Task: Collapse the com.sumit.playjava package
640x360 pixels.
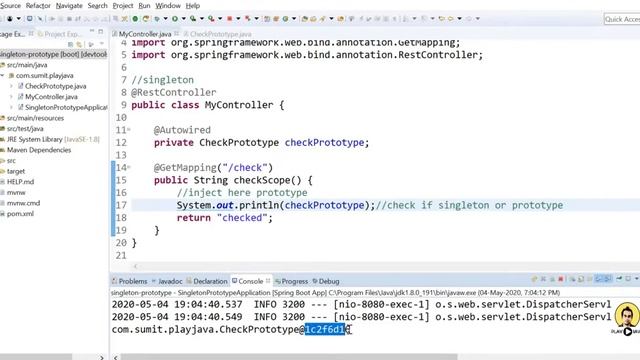Action: [x=3, y=76]
